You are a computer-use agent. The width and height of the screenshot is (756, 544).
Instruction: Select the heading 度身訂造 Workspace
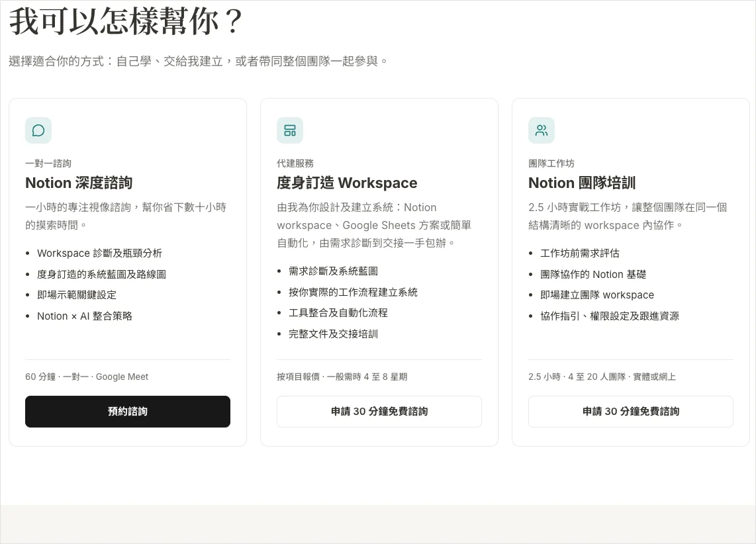pos(347,183)
